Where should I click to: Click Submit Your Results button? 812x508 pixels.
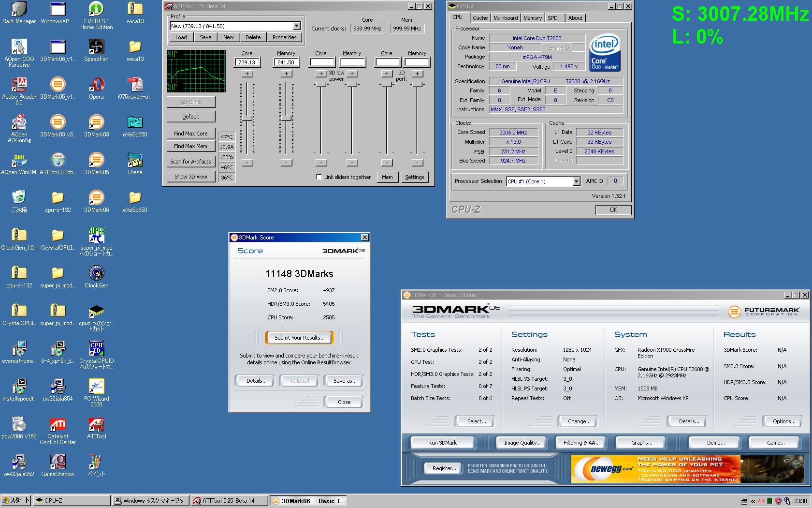pos(300,338)
